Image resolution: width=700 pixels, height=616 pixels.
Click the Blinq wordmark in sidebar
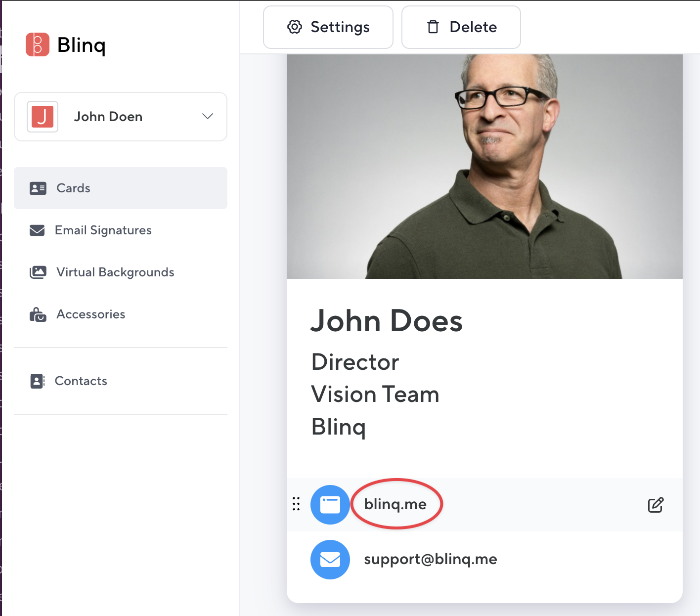(x=82, y=45)
